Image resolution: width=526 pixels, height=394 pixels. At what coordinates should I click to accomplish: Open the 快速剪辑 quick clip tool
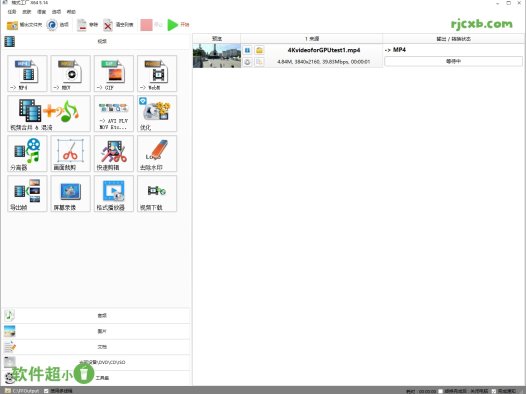(x=114, y=154)
